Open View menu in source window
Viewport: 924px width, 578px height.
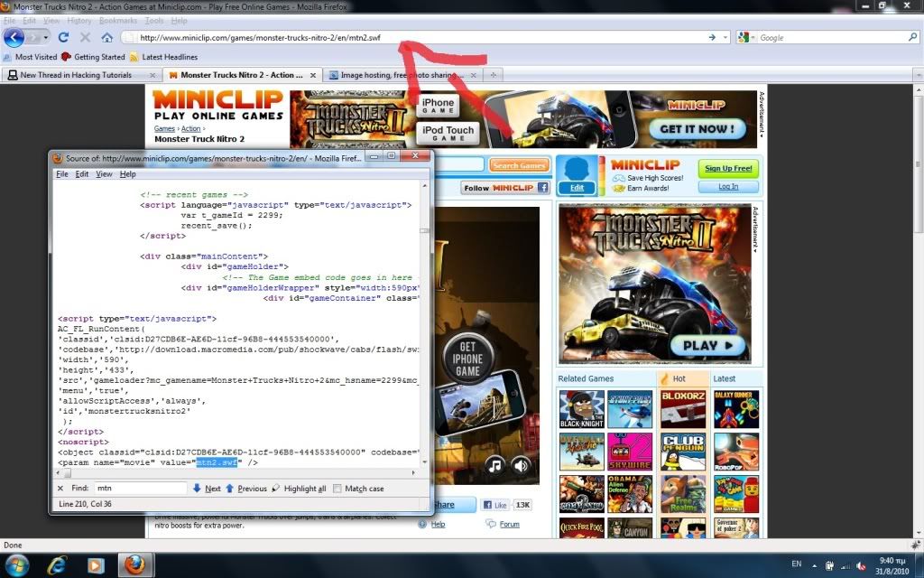click(104, 174)
